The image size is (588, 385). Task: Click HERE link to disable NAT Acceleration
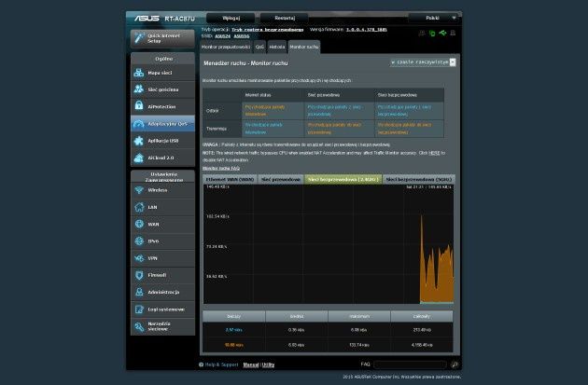(x=434, y=153)
